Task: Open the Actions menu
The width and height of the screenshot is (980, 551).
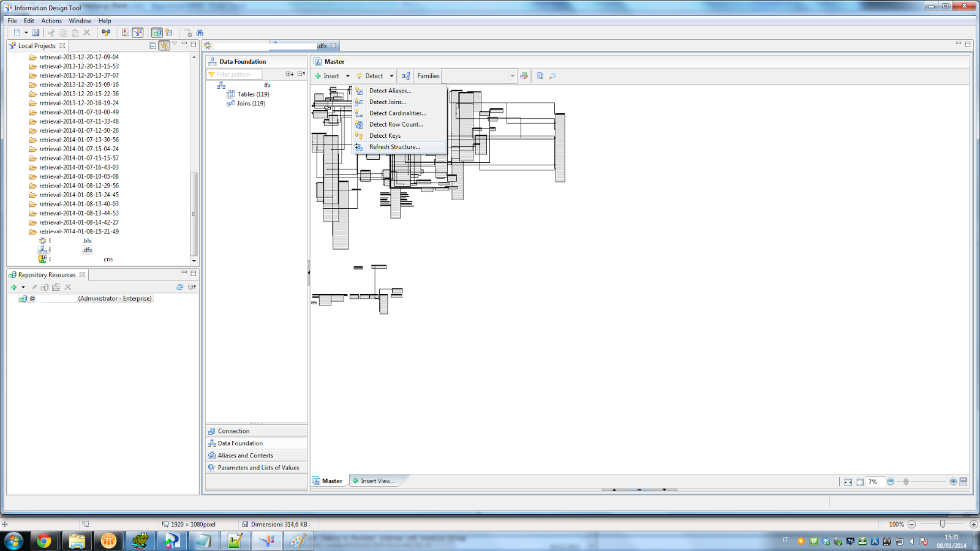Action: tap(51, 21)
